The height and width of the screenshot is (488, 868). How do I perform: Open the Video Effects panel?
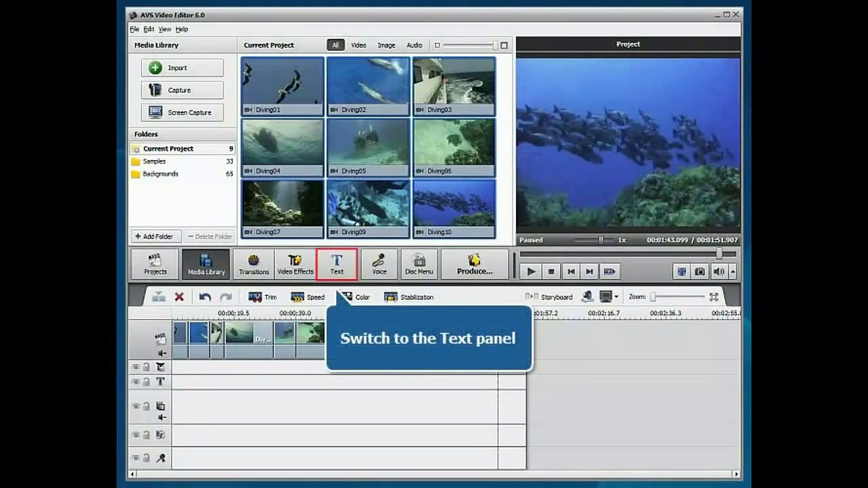pos(295,264)
